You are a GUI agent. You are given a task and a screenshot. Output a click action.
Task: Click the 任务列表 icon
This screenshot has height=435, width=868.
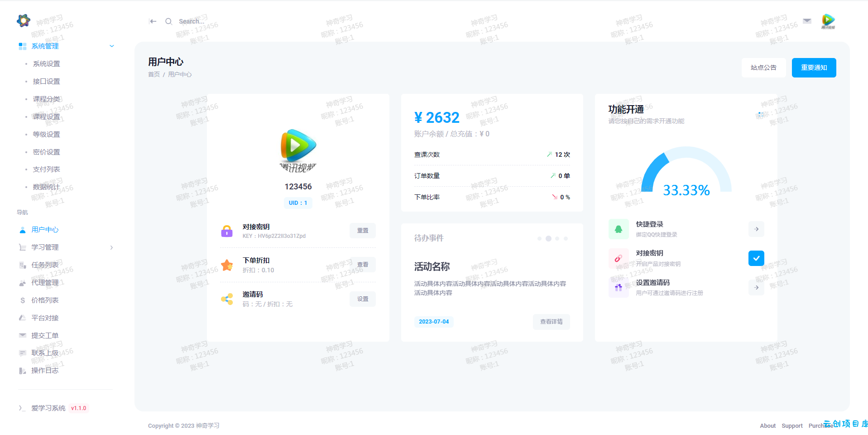[23, 265]
